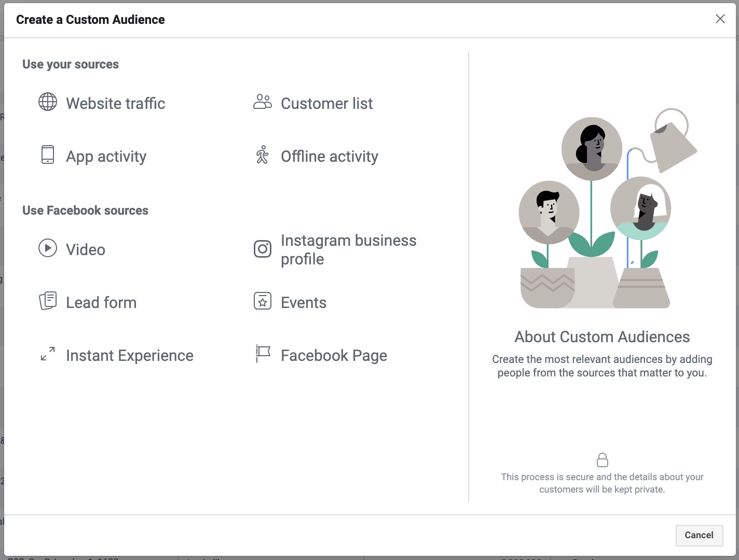Choose the Offline activity source option
Screen dimensions: 739x560
pyautogui.click(x=329, y=156)
